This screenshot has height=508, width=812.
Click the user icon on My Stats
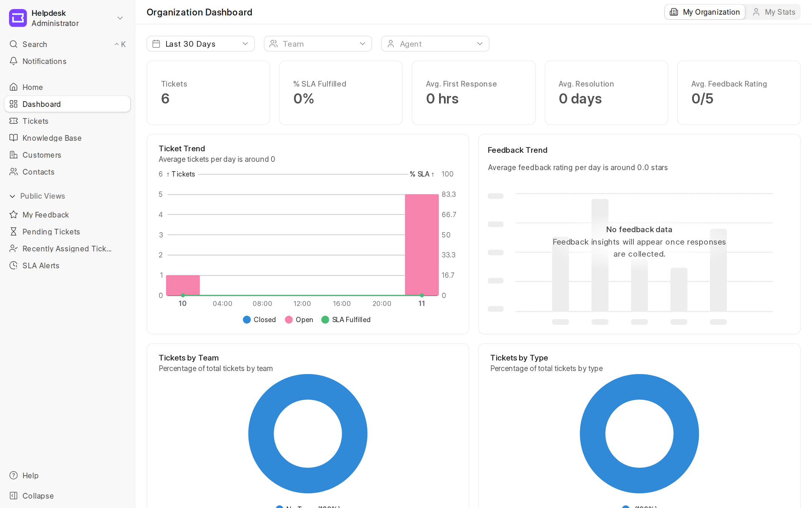click(x=756, y=12)
